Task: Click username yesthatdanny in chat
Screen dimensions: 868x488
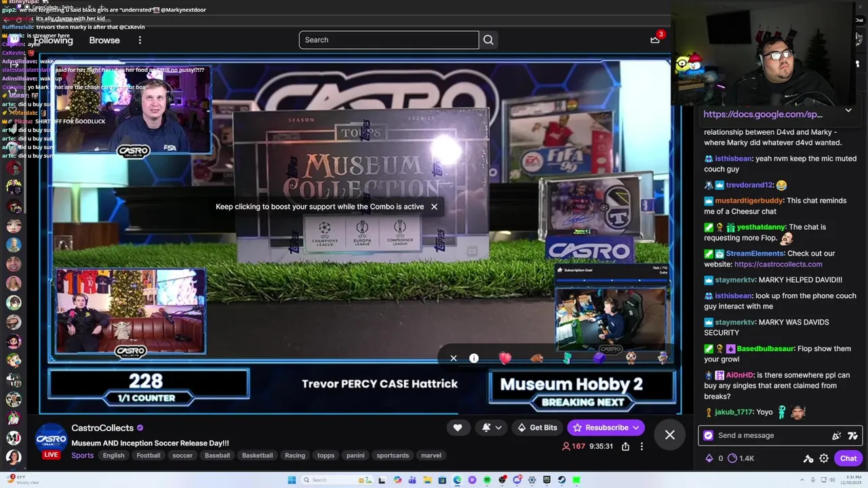Action: (x=761, y=227)
